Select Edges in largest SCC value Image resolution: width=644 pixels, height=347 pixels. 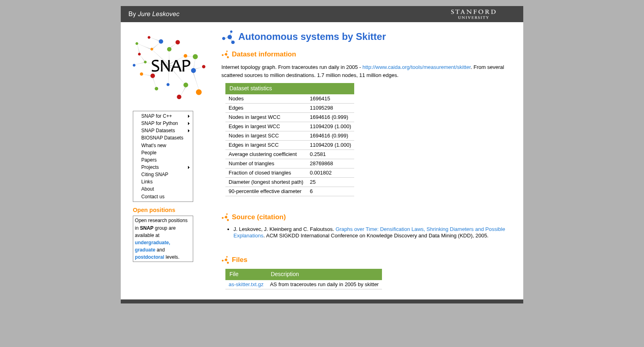330,145
